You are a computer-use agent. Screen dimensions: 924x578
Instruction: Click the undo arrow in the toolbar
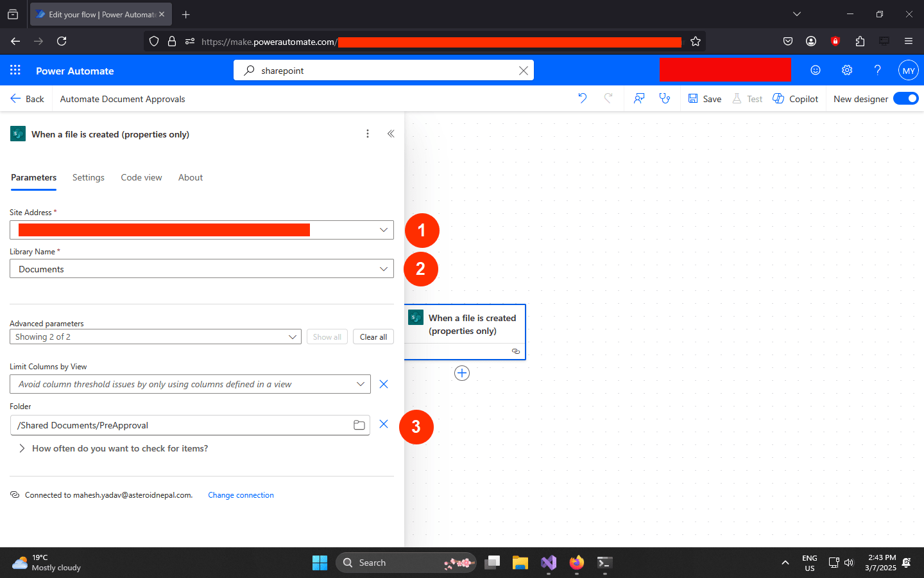[x=582, y=98]
